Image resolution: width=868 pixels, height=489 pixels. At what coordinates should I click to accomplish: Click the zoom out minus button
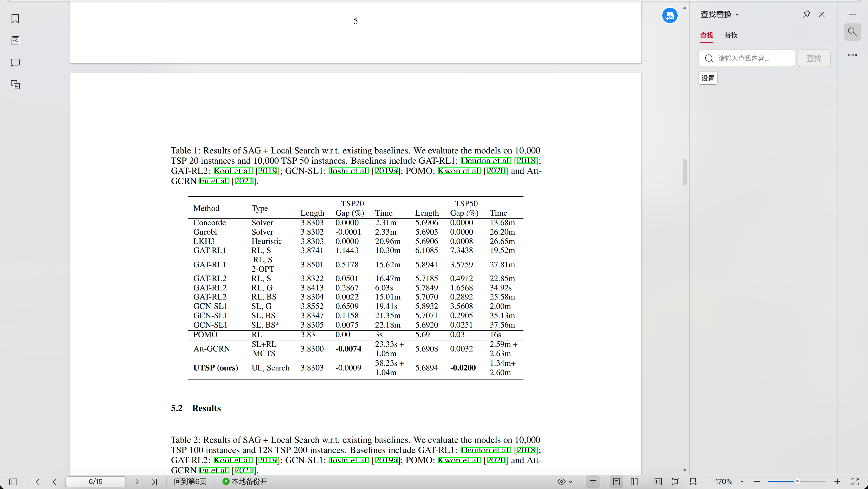point(756,482)
